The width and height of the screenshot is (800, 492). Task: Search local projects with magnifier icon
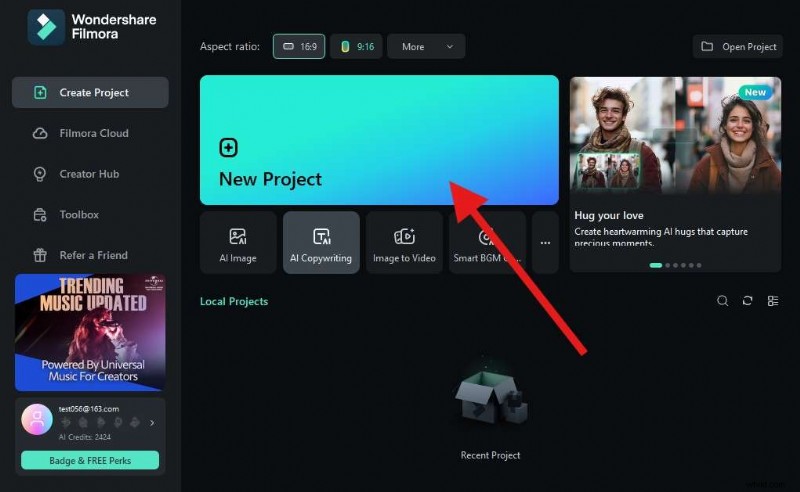pos(723,301)
